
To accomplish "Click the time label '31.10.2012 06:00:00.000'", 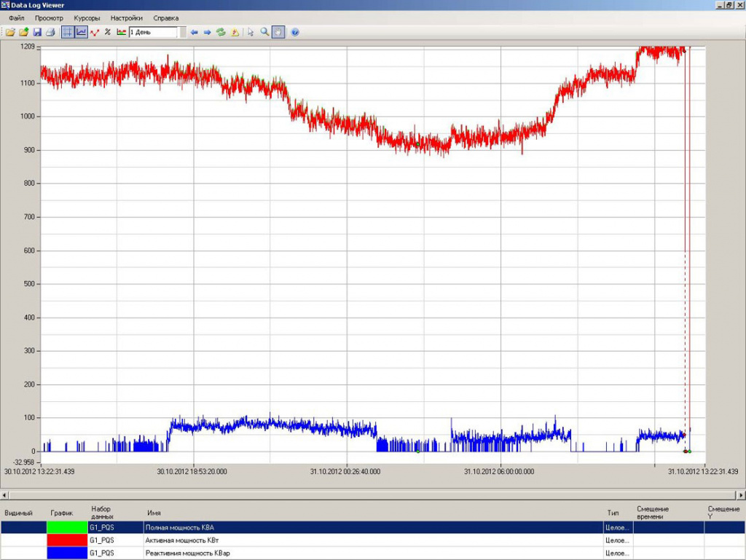I will click(x=499, y=472).
